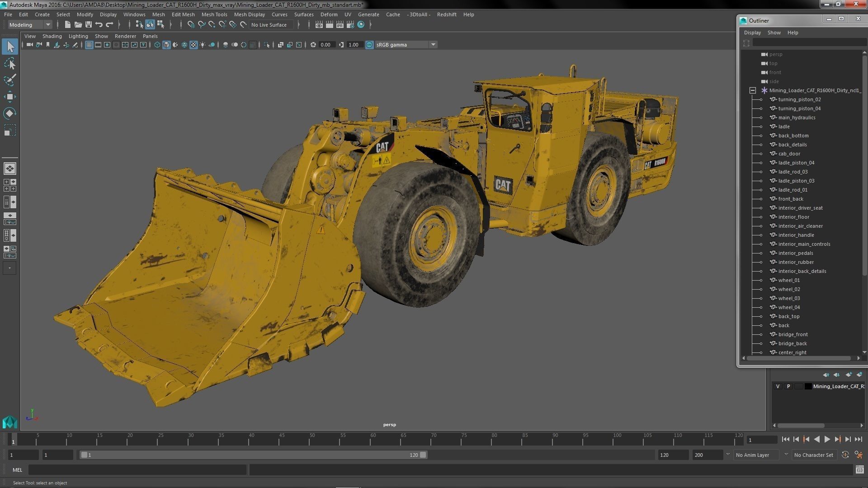Toggle layer playback P box
868x488 pixels.
pos(788,386)
